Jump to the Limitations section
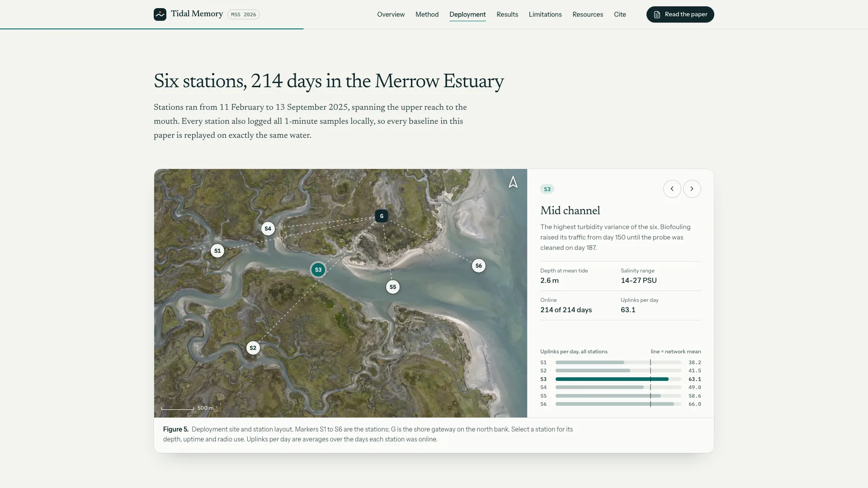The image size is (868, 488). click(x=545, y=14)
